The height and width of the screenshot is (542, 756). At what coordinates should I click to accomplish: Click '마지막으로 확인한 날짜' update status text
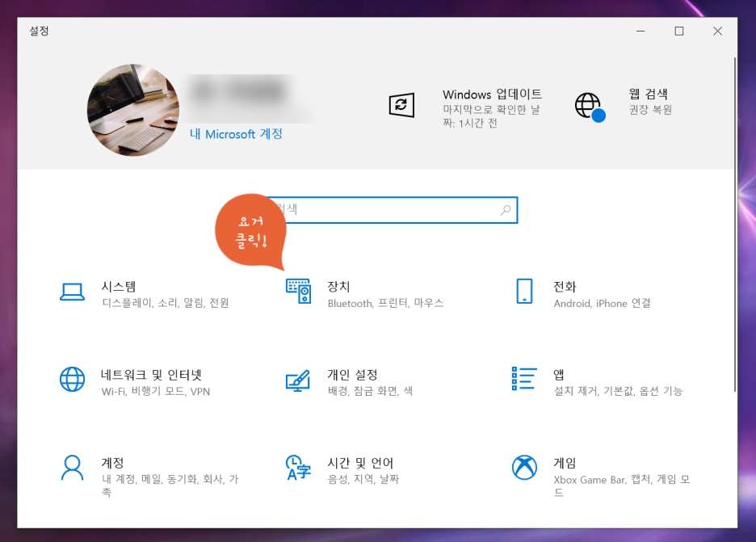coord(491,116)
